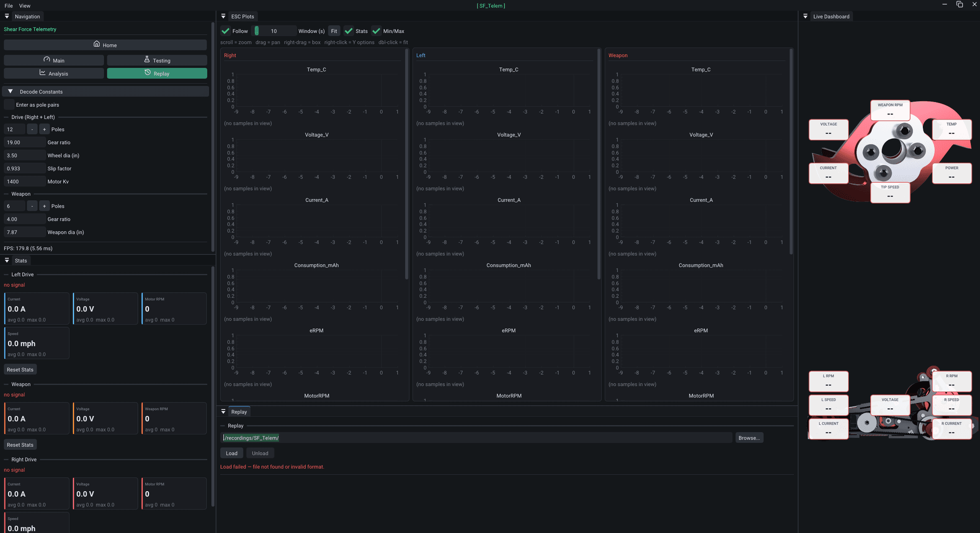The height and width of the screenshot is (533, 980).
Task: Collapse the ESC Plots panel arrow
Action: (x=224, y=16)
